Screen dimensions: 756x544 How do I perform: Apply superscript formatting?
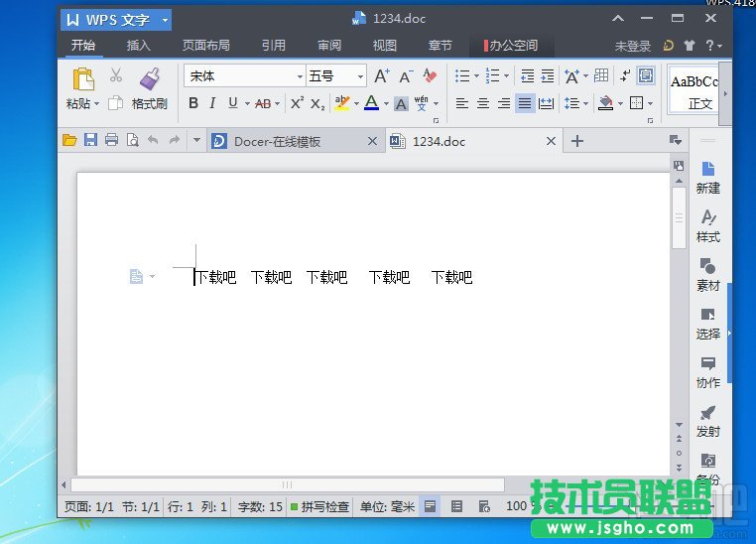click(x=297, y=103)
